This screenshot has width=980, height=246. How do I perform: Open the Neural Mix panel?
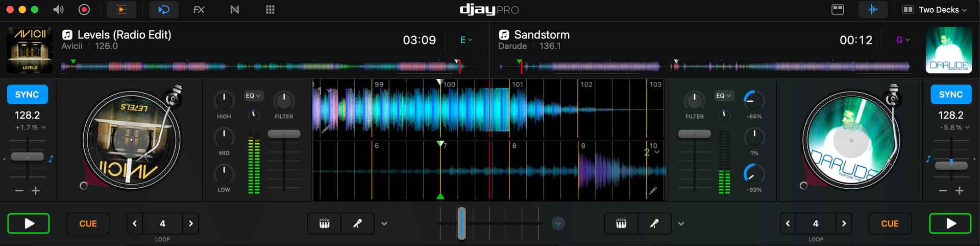[x=234, y=10]
